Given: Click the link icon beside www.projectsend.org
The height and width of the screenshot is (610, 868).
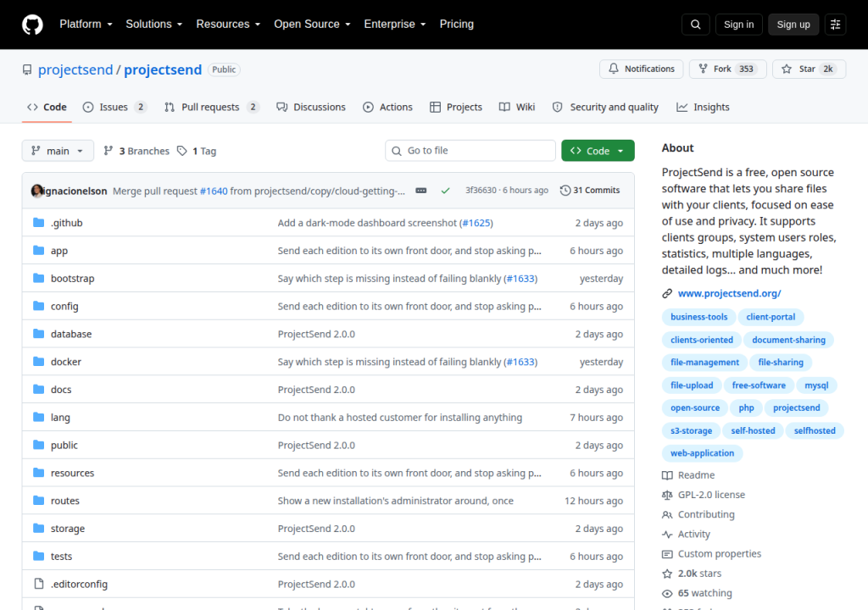Looking at the screenshot, I should click(667, 293).
